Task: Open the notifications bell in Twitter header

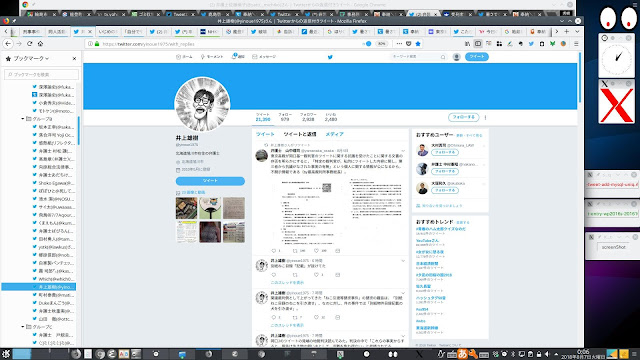Action: coord(238,57)
